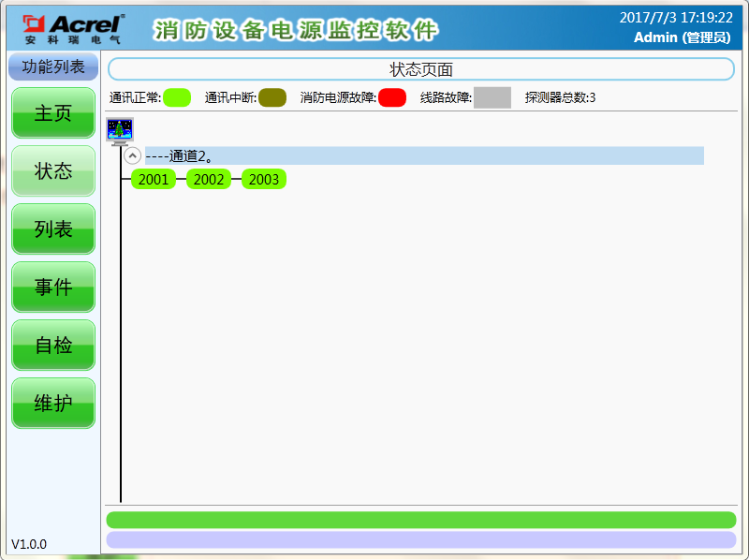Select detector 2002
The width and height of the screenshot is (749, 560).
209,179
